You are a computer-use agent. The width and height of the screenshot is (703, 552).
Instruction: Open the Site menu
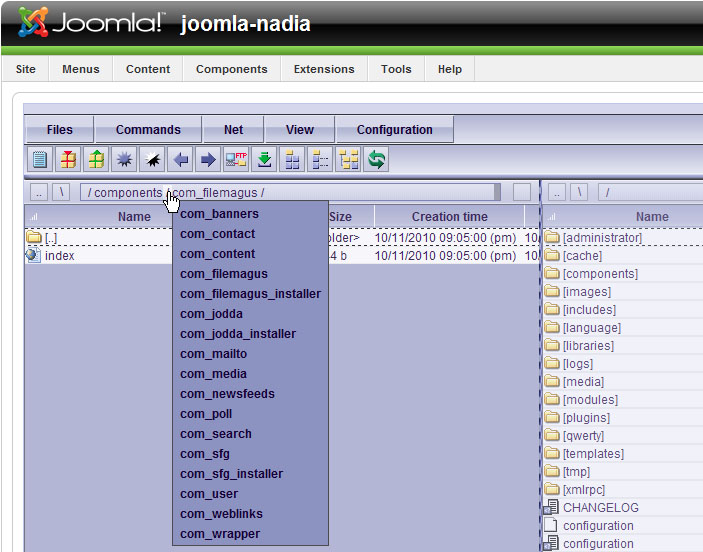tap(26, 69)
